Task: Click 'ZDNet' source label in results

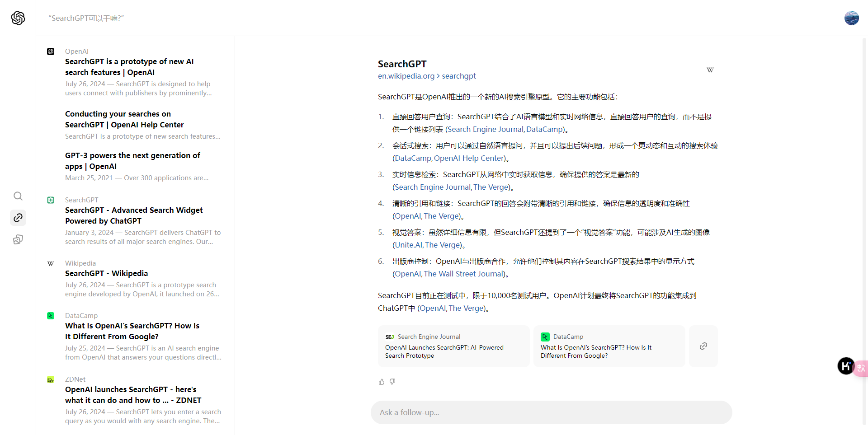Action: click(x=75, y=379)
